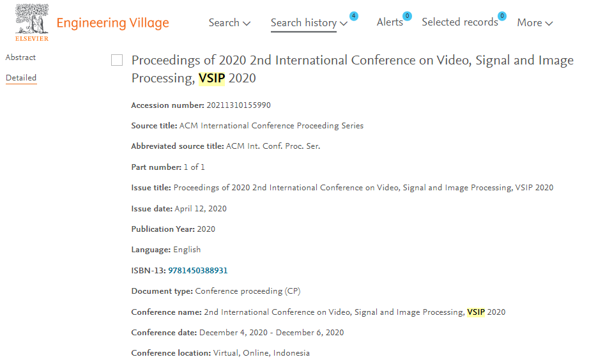Open Selected records
The image size is (589, 364).
tap(460, 22)
